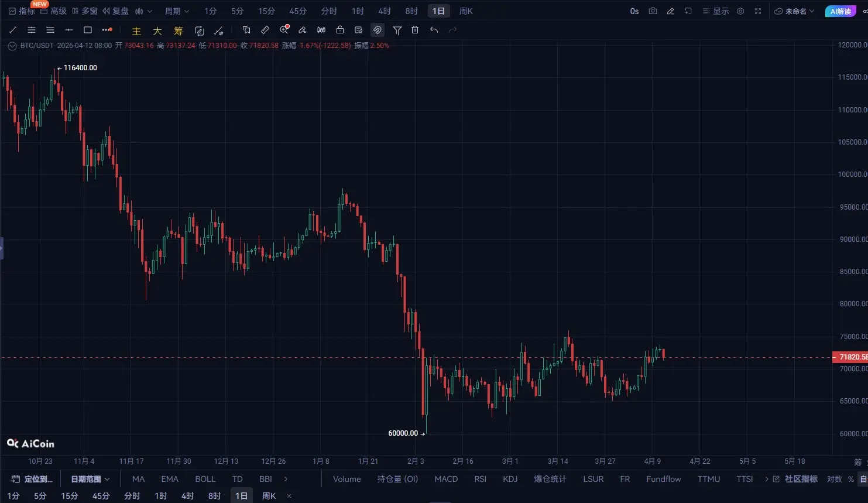
Task: Toggle the 持仓量 (OI) sub-indicator
Action: pos(397,479)
